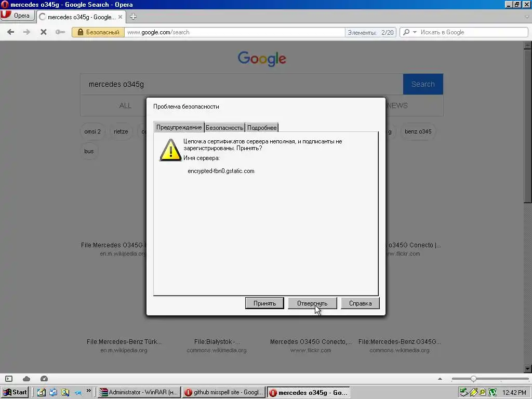Expand the status bar up arrow

pos(440,379)
